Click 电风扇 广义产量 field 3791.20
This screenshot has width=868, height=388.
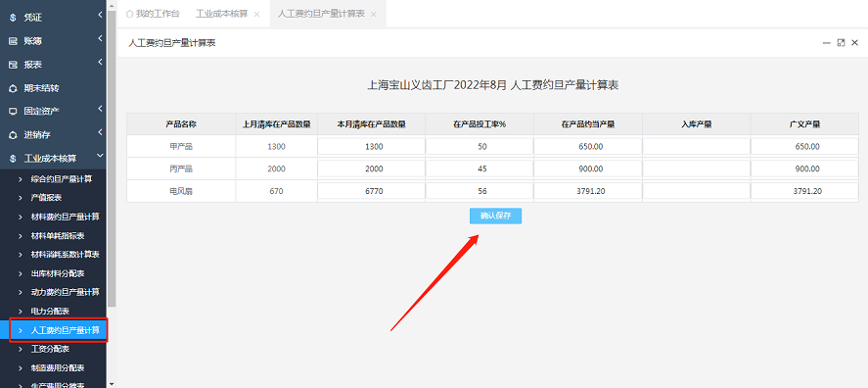click(805, 191)
